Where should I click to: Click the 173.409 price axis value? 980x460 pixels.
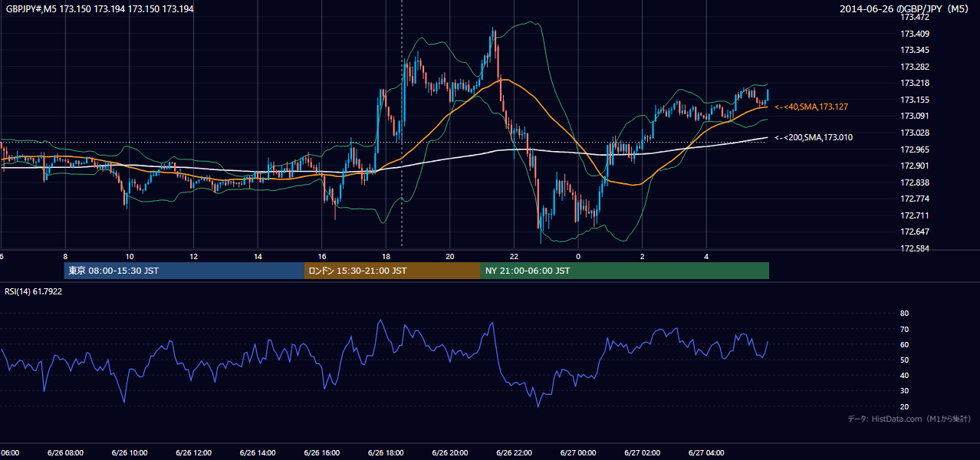(x=915, y=34)
